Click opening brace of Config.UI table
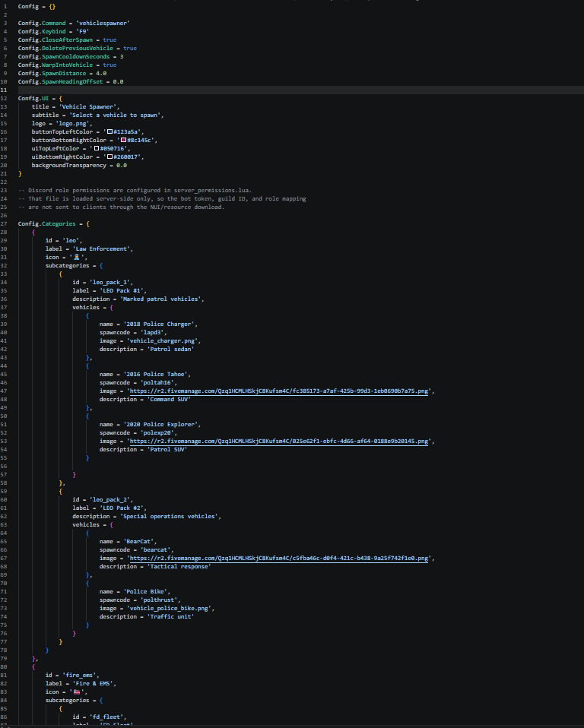Image resolution: width=584 pixels, height=728 pixels. (60, 99)
